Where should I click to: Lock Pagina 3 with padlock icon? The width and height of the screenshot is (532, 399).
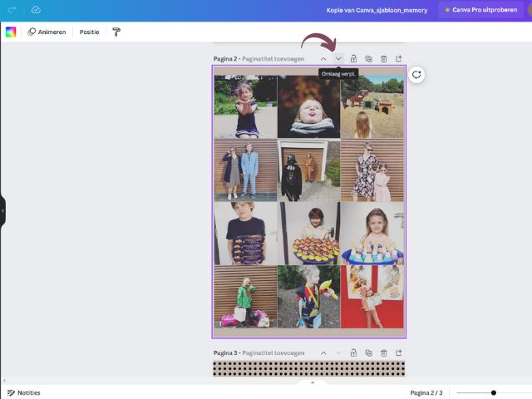coord(353,352)
